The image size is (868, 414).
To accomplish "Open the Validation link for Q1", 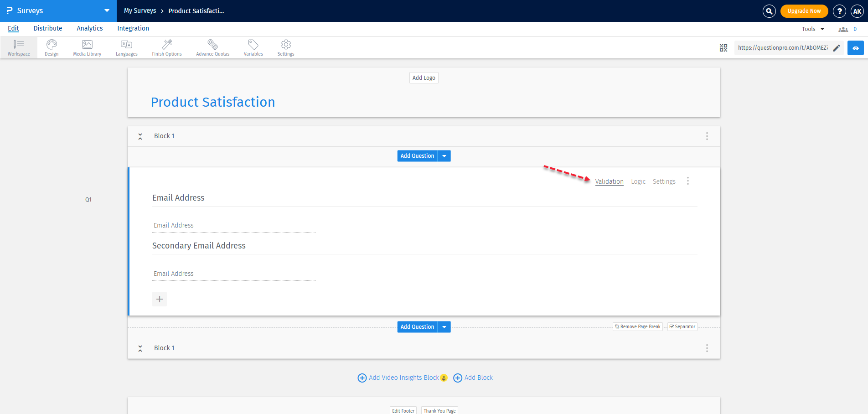I will (x=609, y=181).
